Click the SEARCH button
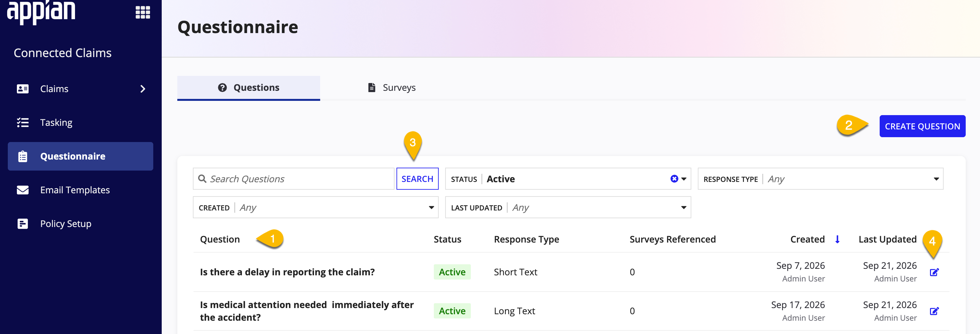 (x=417, y=179)
